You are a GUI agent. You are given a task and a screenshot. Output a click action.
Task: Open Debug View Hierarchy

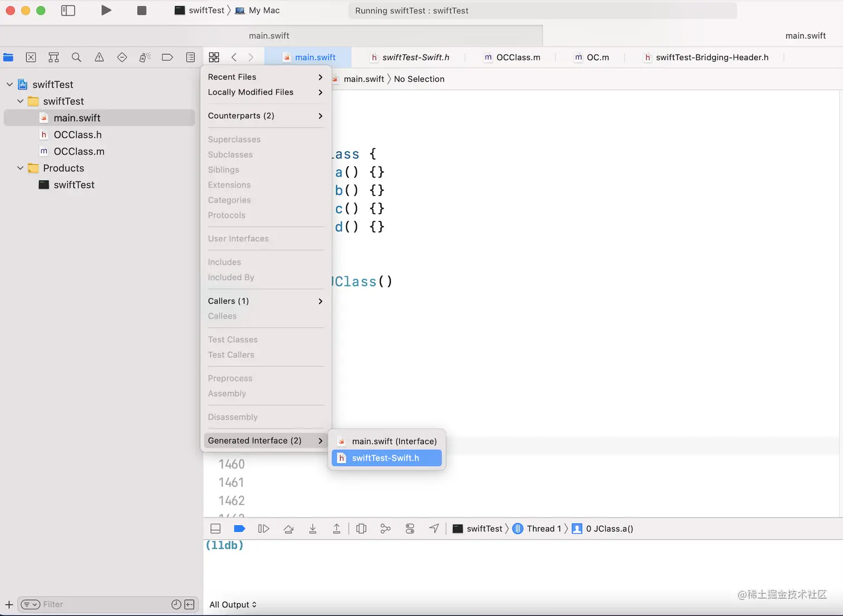click(361, 528)
